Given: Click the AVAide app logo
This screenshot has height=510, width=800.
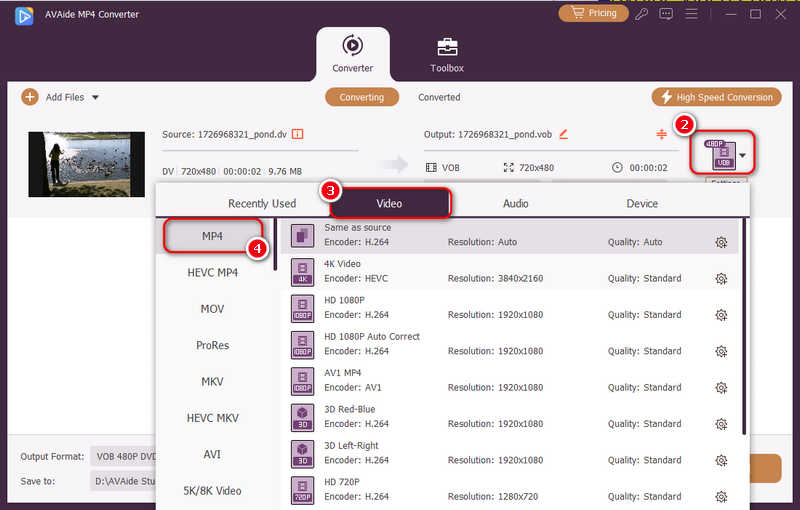Looking at the screenshot, I should 23,15.
